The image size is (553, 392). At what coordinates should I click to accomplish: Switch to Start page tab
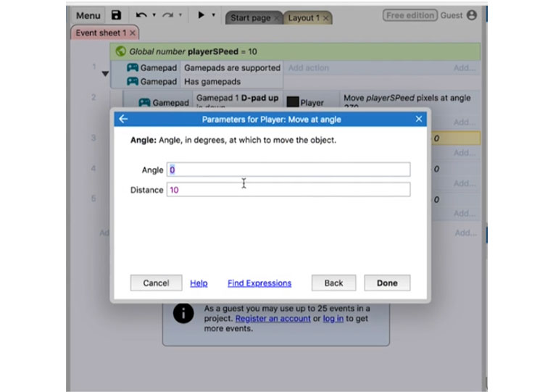(x=250, y=18)
